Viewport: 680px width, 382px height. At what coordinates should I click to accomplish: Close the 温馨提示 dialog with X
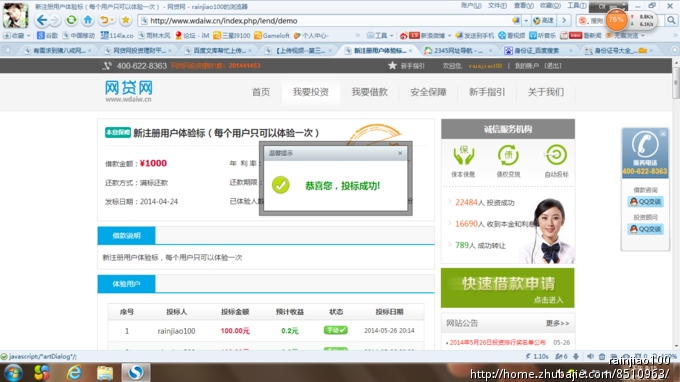click(x=400, y=153)
